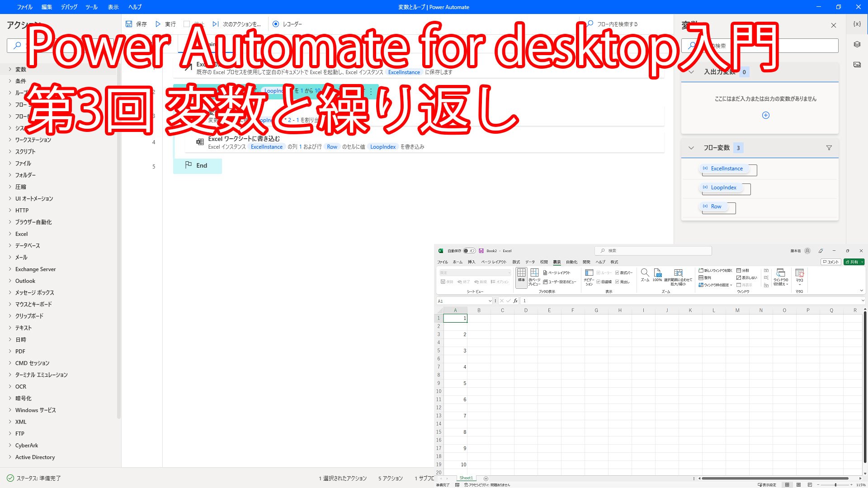Select the Sheet1 tab in Excel
The width and height of the screenshot is (868, 488).
(x=466, y=478)
